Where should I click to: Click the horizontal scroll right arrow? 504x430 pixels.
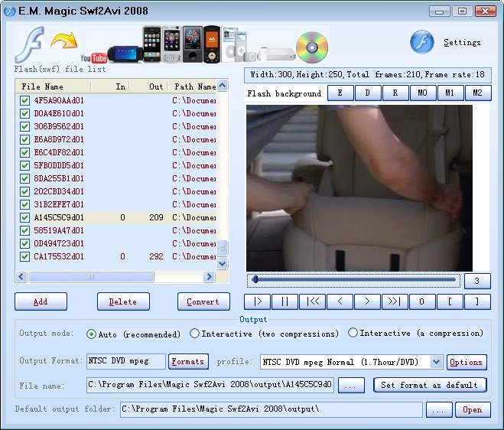(209, 276)
